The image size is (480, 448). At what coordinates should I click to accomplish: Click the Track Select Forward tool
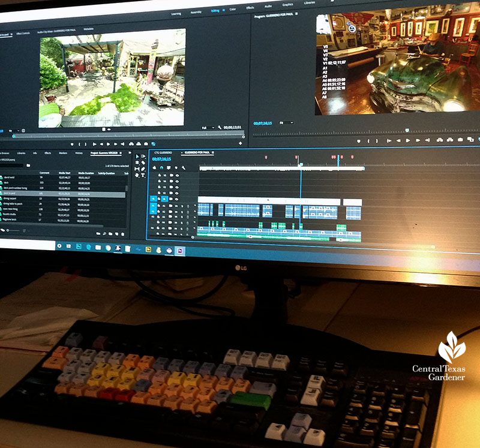(143, 156)
